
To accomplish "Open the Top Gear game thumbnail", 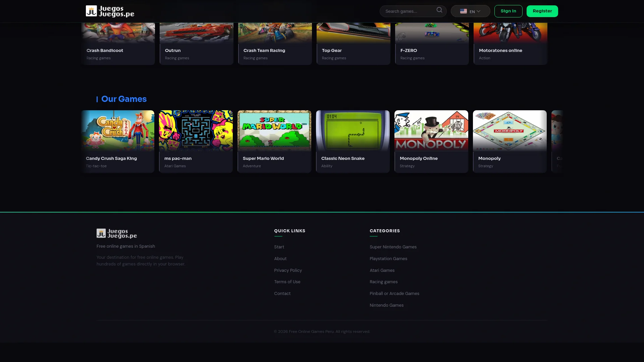I will click(354, 33).
